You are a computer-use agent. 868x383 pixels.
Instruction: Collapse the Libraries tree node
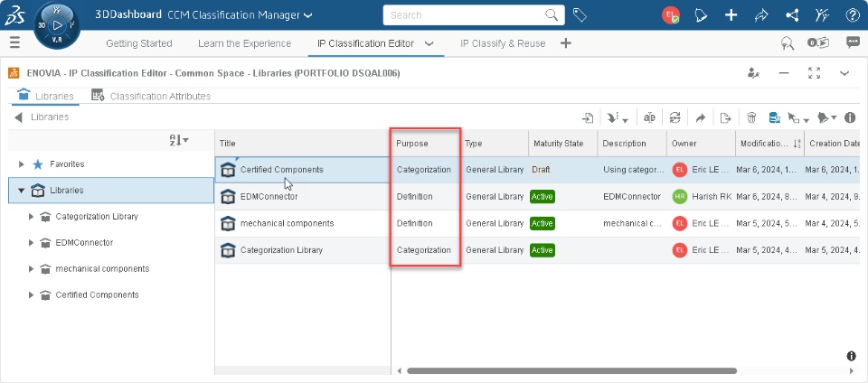tap(22, 191)
